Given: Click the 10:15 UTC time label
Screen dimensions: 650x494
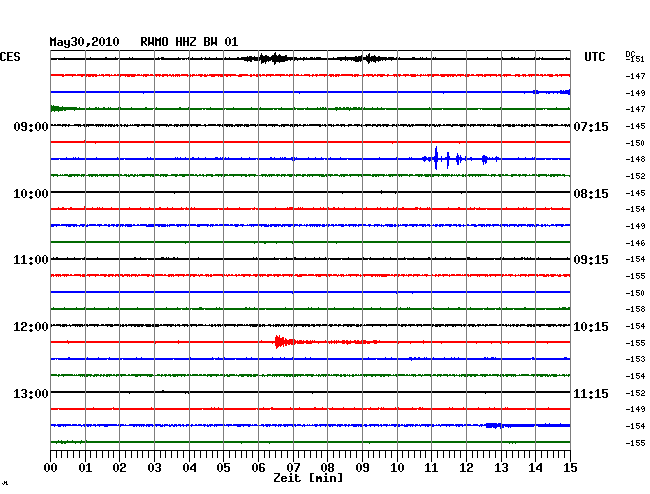Looking at the screenshot, I should [x=591, y=327].
